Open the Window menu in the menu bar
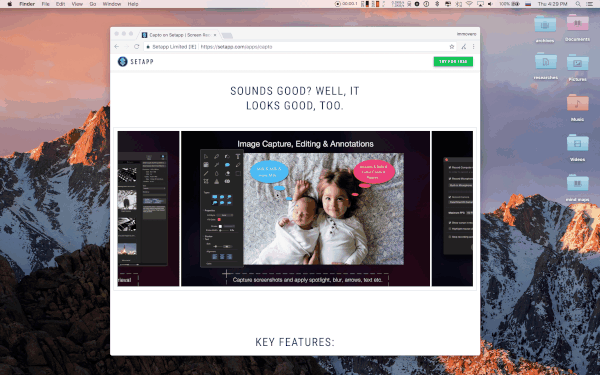 click(112, 4)
